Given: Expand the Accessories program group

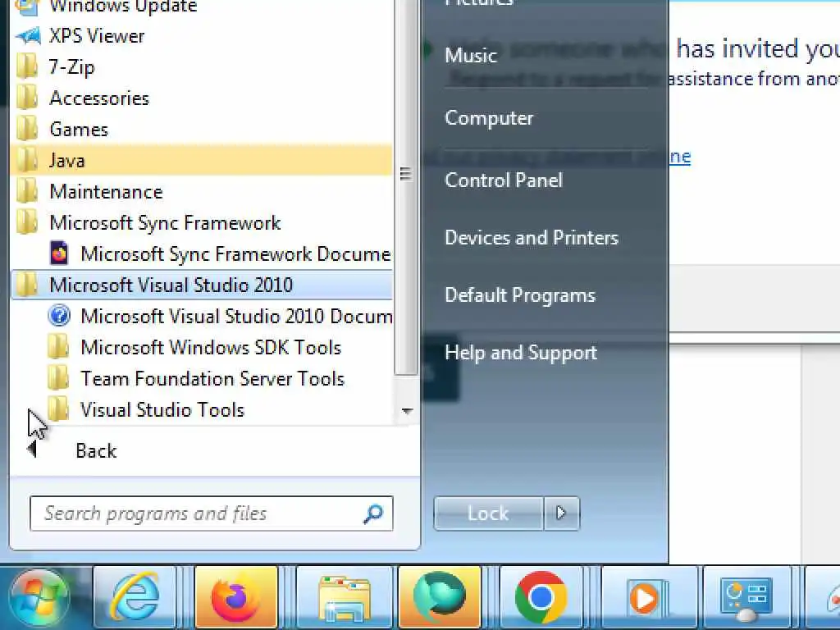Looking at the screenshot, I should tap(202, 98).
